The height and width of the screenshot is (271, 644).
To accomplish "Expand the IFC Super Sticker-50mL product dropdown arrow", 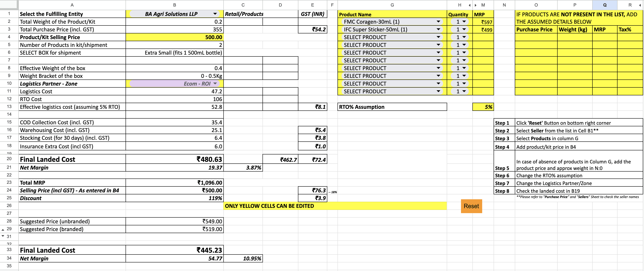I will click(x=438, y=30).
